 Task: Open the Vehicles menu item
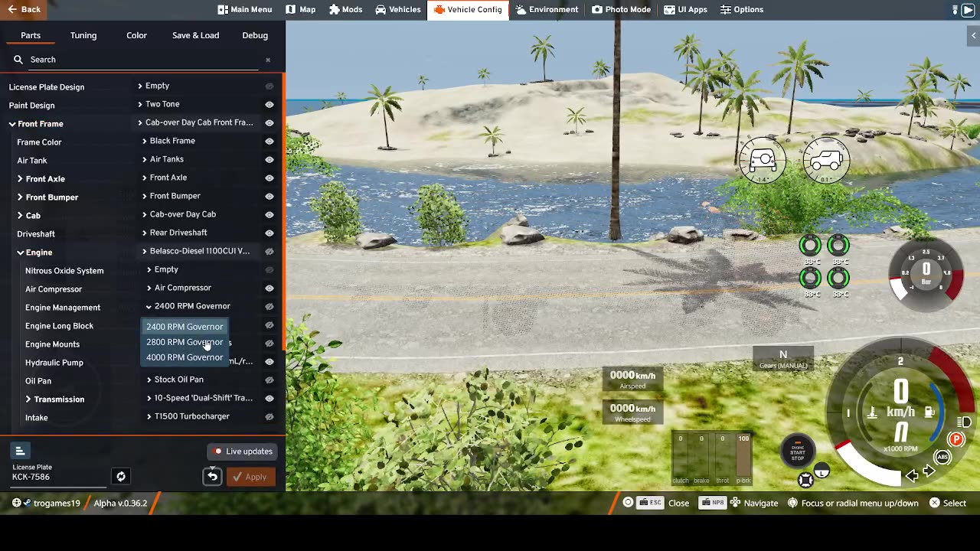click(x=398, y=10)
